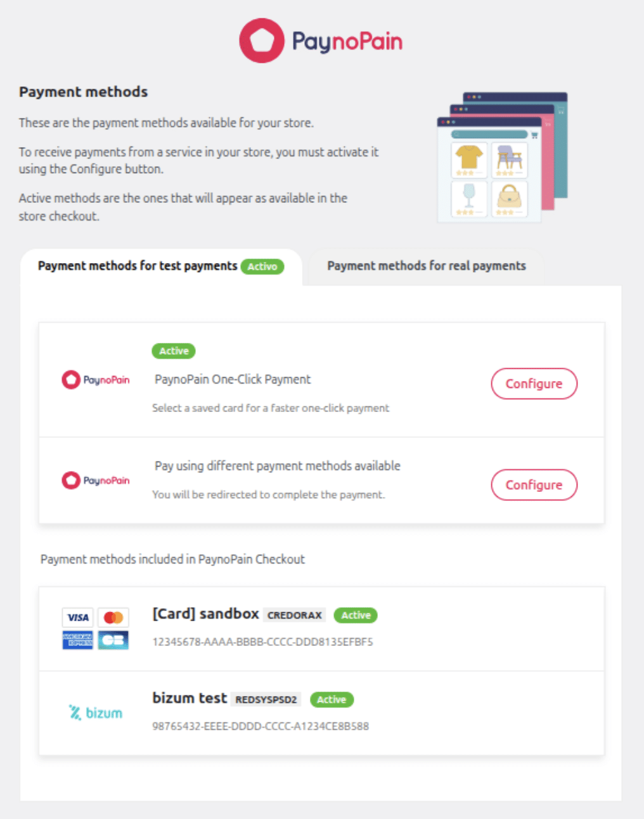Click the Active badge above One-Click Payment
Viewport: 644px width, 819px height.
click(174, 351)
